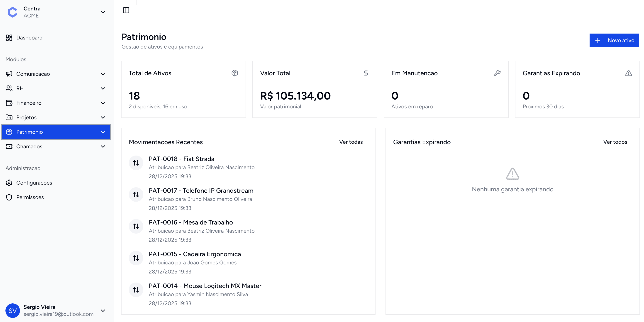Click the Comunicacao megaphone icon
Viewport: 644px width, 322px height.
pos(9,74)
